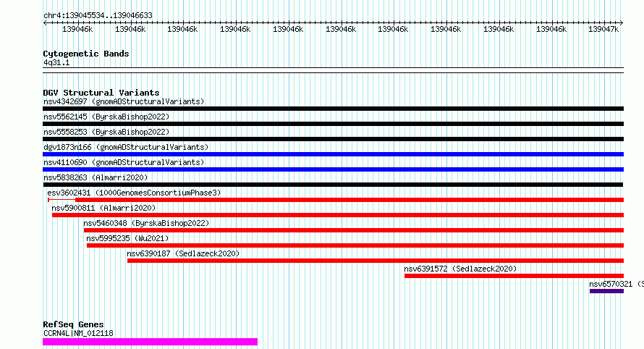Click the black bar under nsv5838263
This screenshot has height=349, width=644.
pyautogui.click(x=333, y=185)
